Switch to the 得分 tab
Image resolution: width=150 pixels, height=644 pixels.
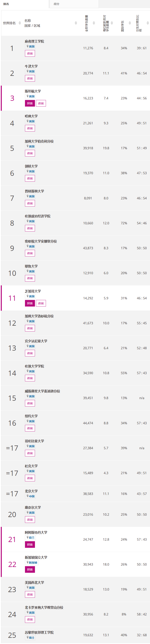[x=74, y=4]
